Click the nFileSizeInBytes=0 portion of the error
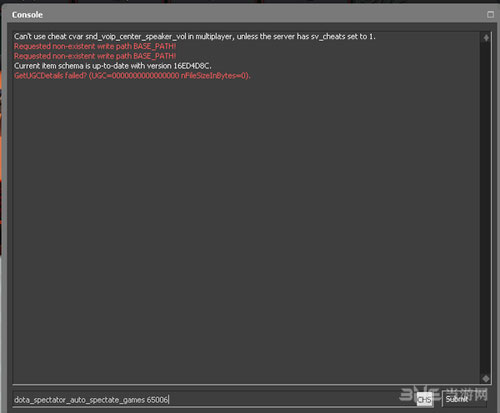 [x=213, y=76]
